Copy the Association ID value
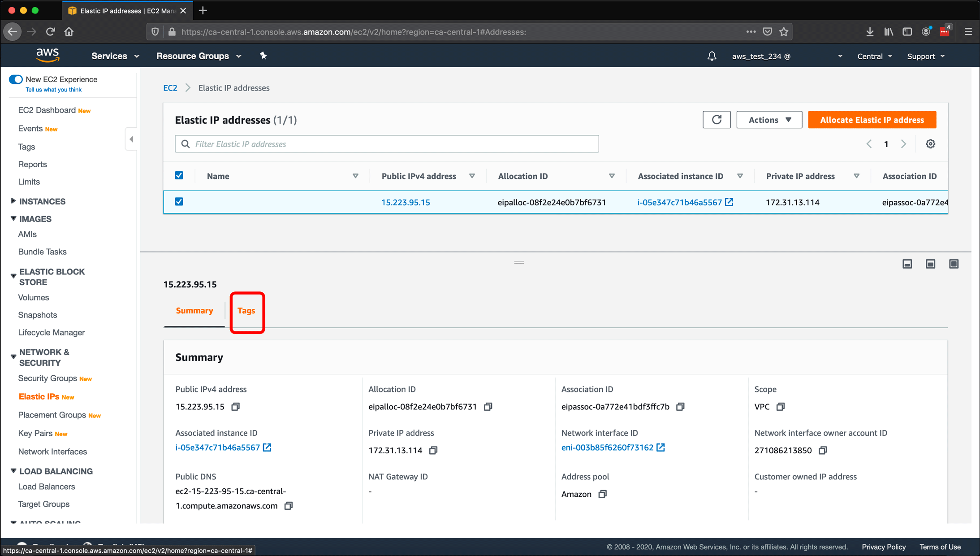 (x=680, y=407)
